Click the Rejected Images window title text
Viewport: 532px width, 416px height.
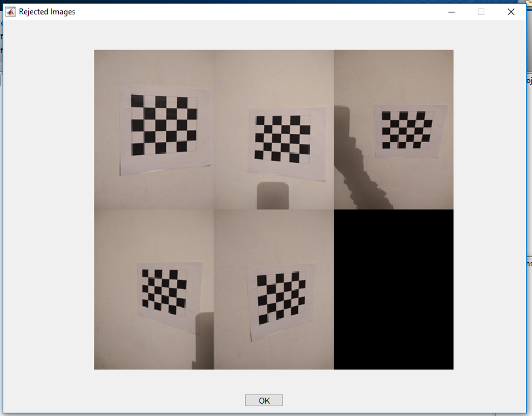[x=47, y=12]
